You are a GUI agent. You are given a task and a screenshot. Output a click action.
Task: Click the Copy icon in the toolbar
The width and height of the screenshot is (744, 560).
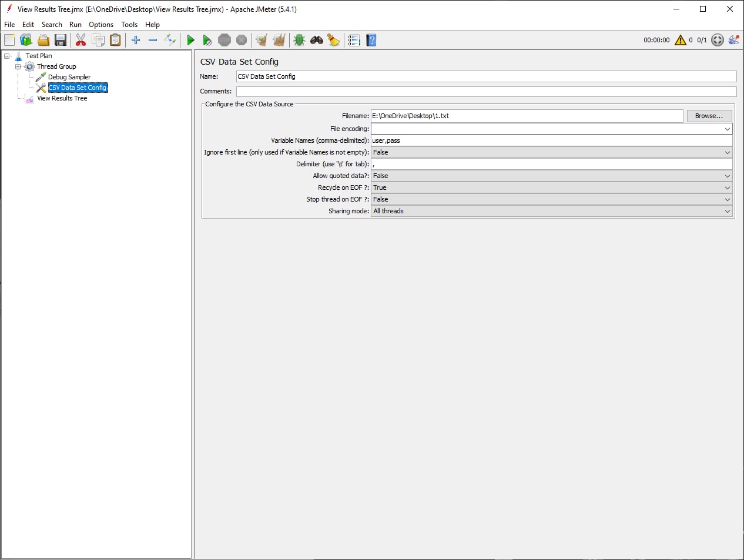click(98, 40)
